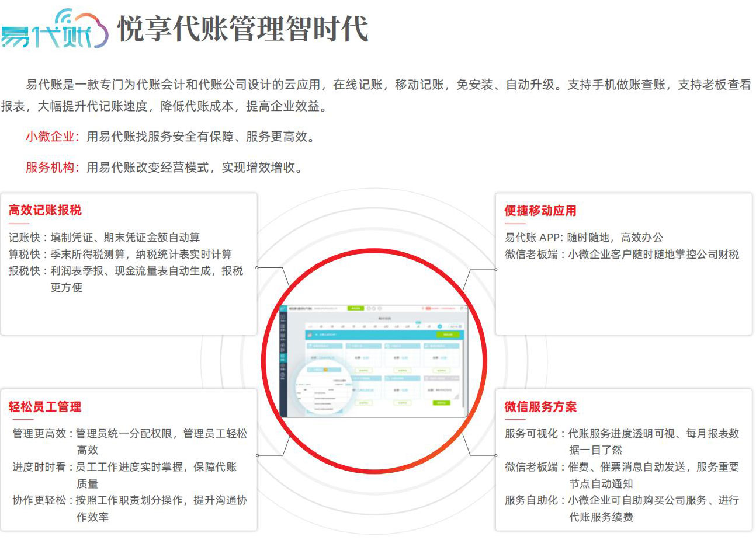Image resolution: width=756 pixels, height=540 pixels.
Task: Open the 高效记账报税 card heading
Action: [45, 210]
